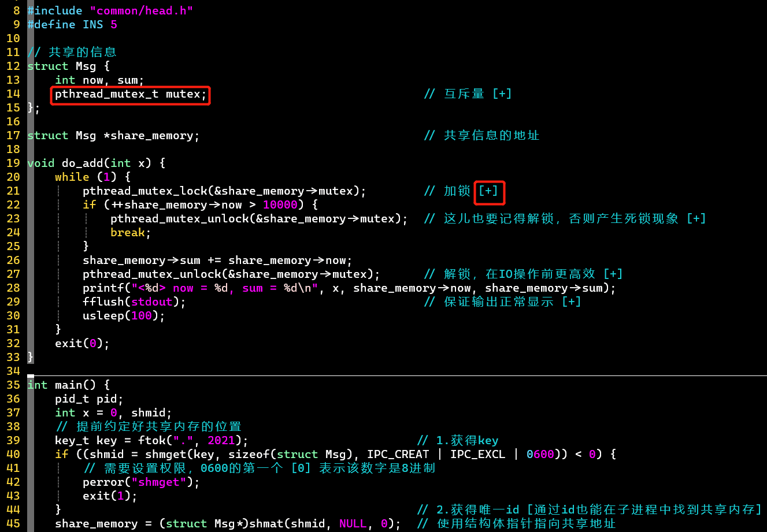Image resolution: width=767 pixels, height=532 pixels.
Task: Click "struct Msg {" declaration on line 12
Action: (69, 66)
